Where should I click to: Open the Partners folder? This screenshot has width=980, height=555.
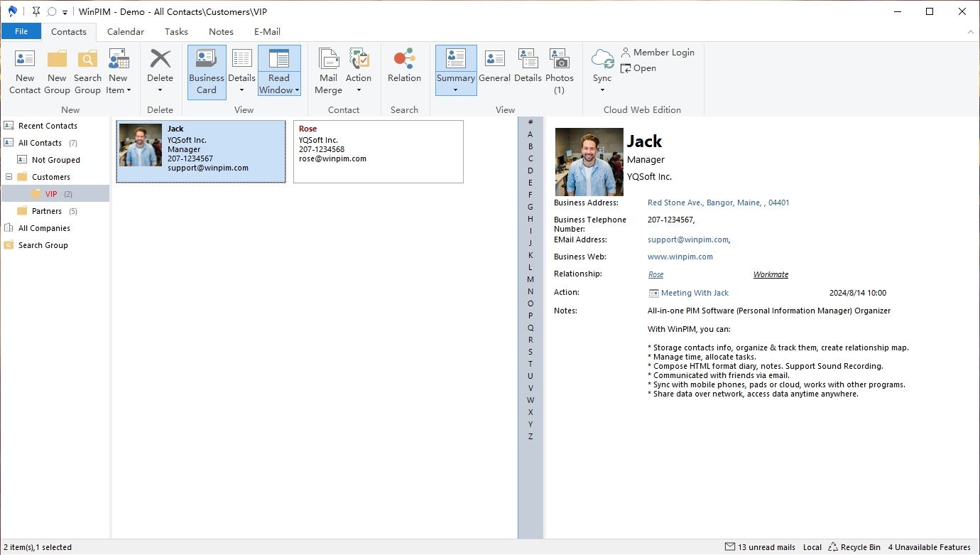(x=47, y=211)
